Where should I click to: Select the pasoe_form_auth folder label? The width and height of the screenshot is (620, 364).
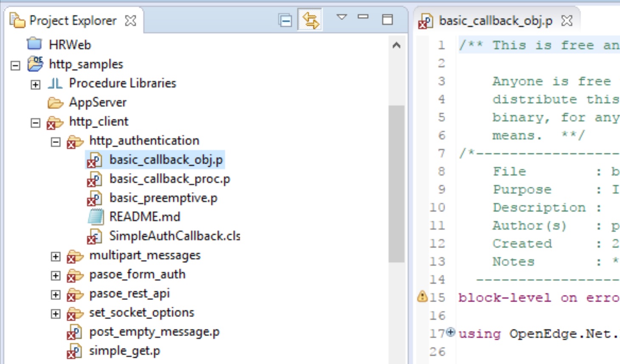[138, 274]
